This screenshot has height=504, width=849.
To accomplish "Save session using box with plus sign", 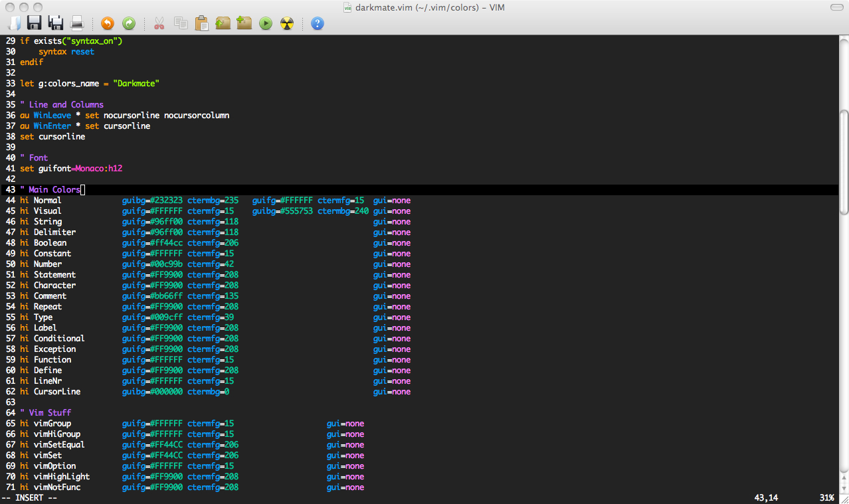I will coord(244,24).
